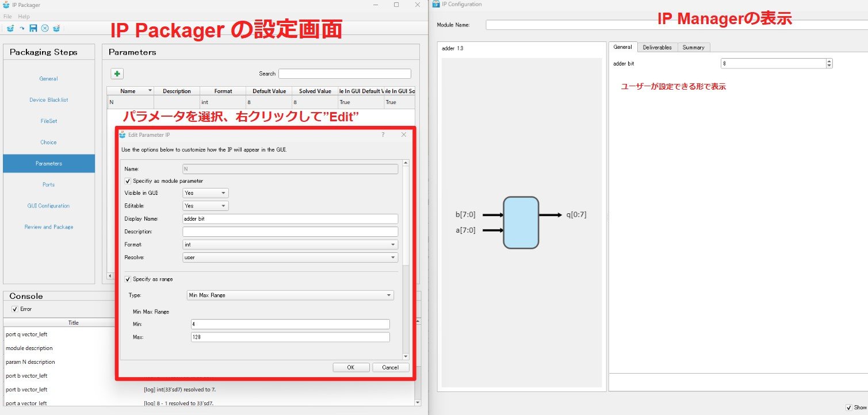Click the adder bit value field
868x415 pixels.
click(773, 63)
